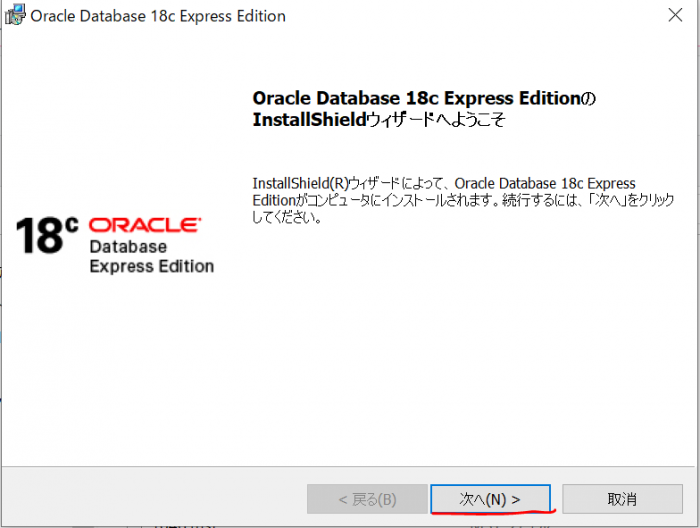Click InstallShield(R) at the start of the paragraph
This screenshot has height=528, width=700.
pos(292,184)
